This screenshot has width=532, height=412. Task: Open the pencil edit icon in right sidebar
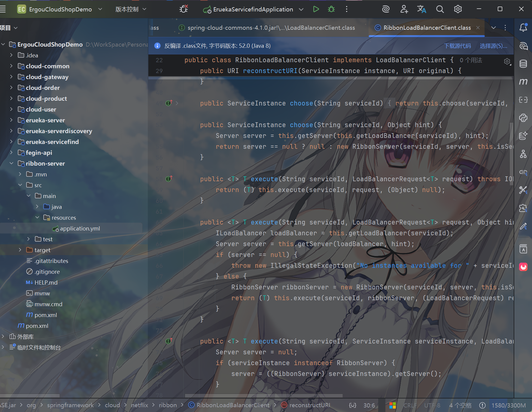click(x=523, y=226)
